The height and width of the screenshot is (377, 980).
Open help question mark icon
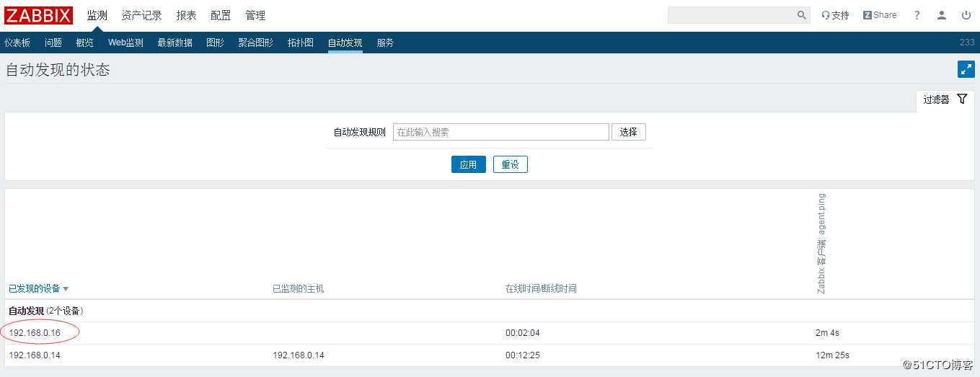click(x=917, y=15)
